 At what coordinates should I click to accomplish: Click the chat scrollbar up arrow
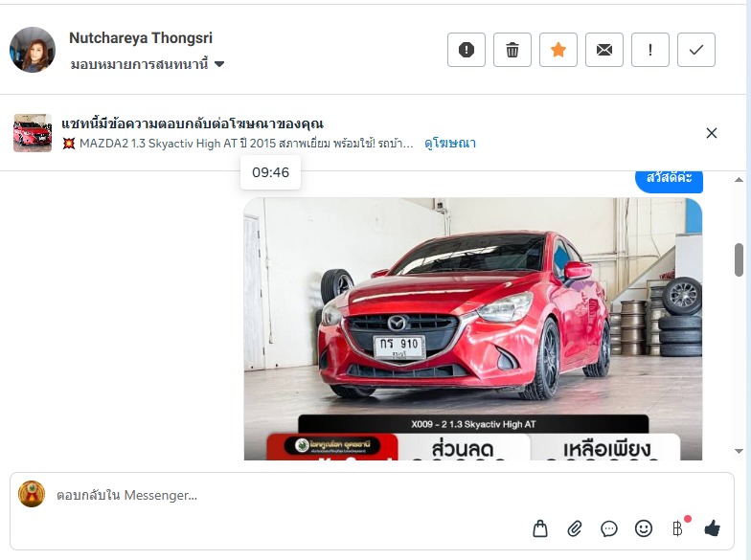point(739,180)
